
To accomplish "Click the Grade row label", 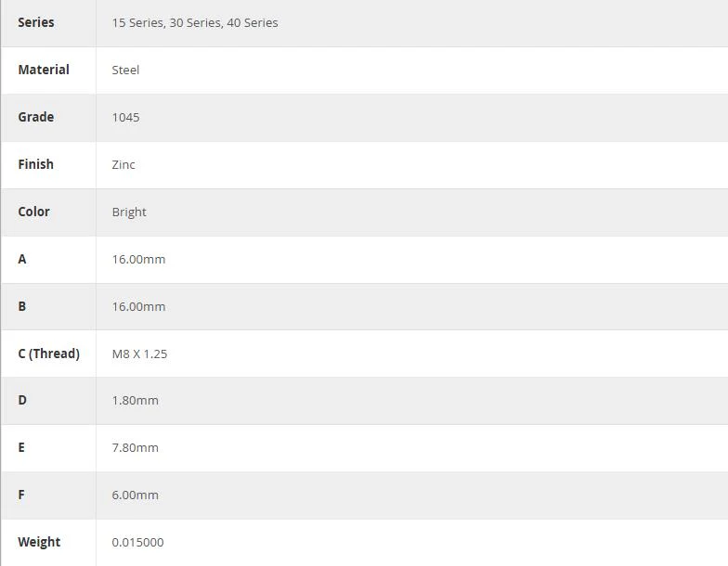I will (x=35, y=117).
